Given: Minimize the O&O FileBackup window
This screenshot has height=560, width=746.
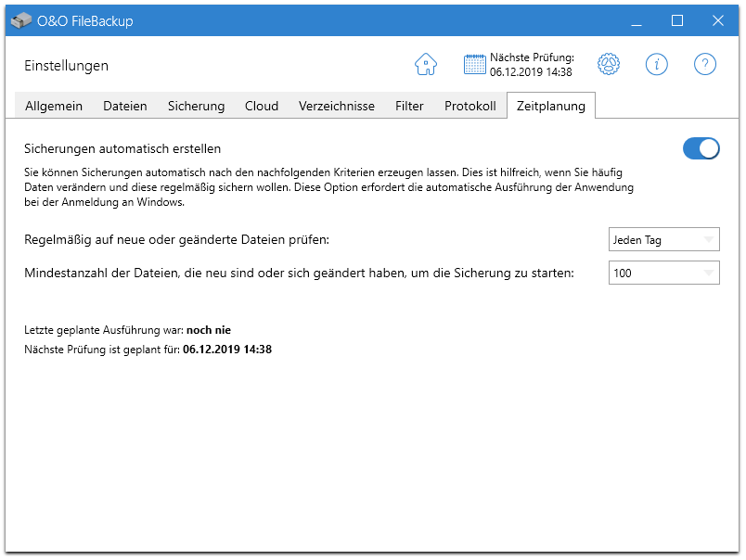Looking at the screenshot, I should tap(637, 20).
